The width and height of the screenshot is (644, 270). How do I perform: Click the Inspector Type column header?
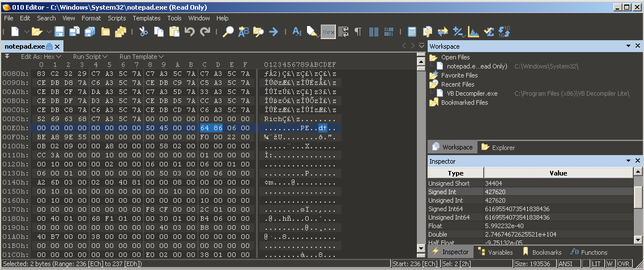tap(455, 173)
